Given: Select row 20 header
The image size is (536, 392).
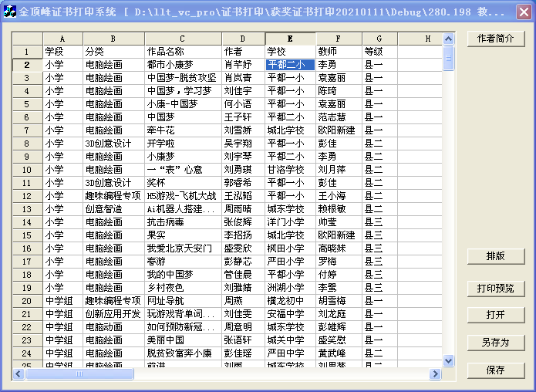Looking at the screenshot, I should (27, 301).
